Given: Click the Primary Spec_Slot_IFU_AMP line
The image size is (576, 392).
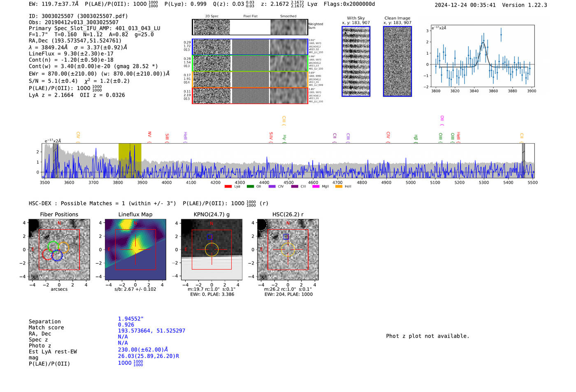Looking at the screenshot, I should point(95,28).
